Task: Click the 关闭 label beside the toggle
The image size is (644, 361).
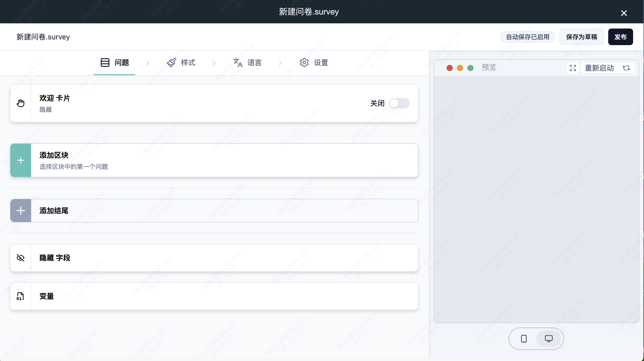Action: (x=377, y=103)
